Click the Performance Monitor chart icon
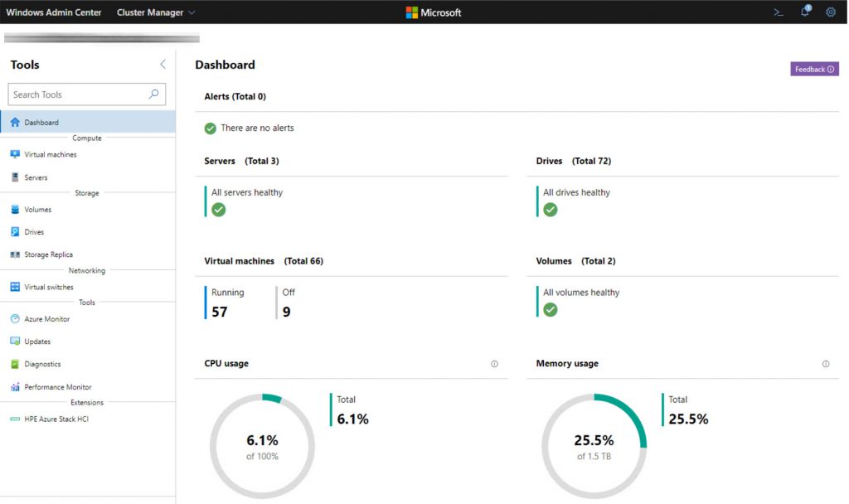849x504 pixels. coord(15,387)
